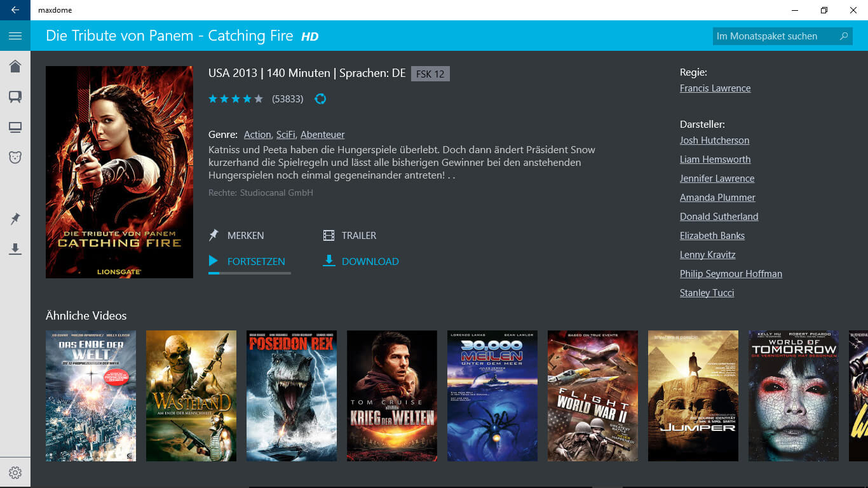
Task: Focus the 'Im Monatspaket suchen' search field
Action: (774, 36)
